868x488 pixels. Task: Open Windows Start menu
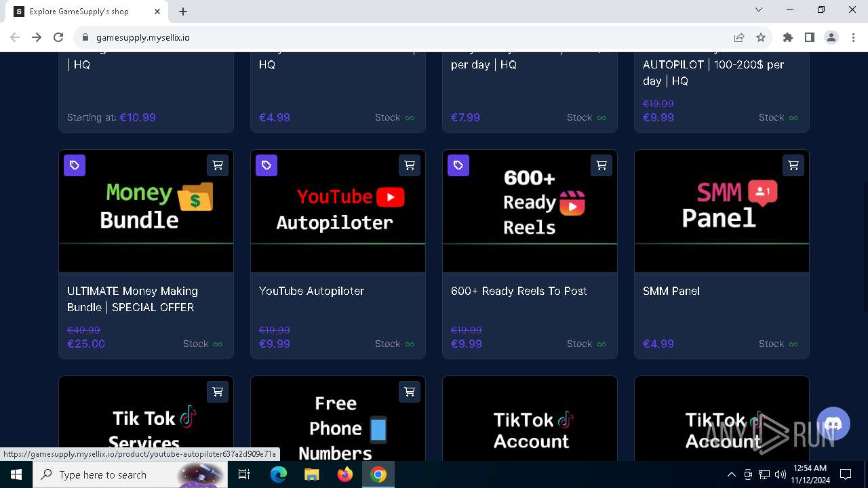pos(16,474)
